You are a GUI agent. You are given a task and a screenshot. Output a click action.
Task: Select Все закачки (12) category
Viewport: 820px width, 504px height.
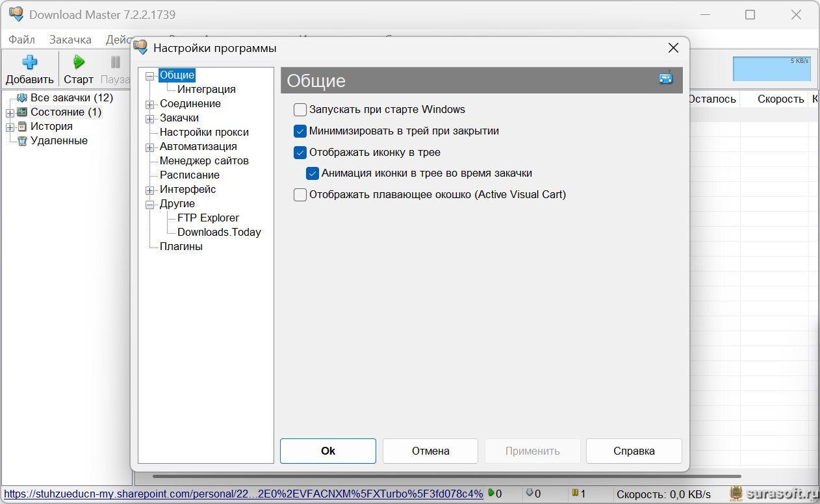(71, 98)
